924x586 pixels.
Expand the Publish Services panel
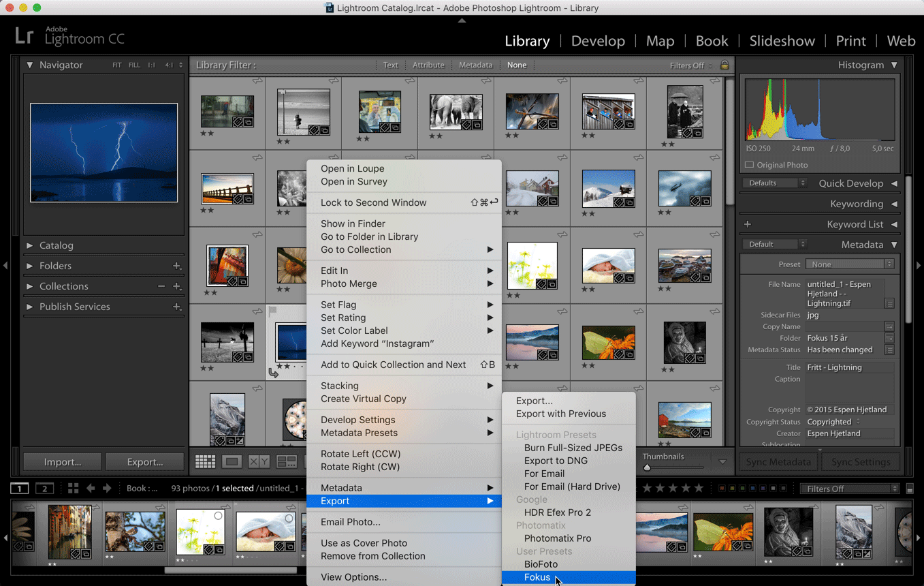29,307
